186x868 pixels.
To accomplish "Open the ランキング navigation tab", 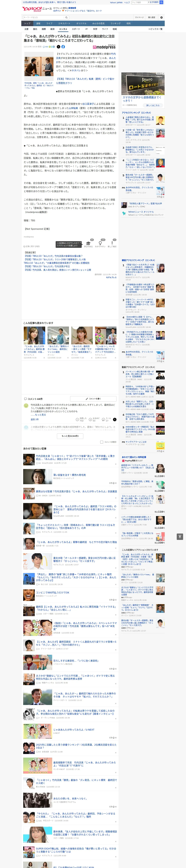I will pos(115,23).
